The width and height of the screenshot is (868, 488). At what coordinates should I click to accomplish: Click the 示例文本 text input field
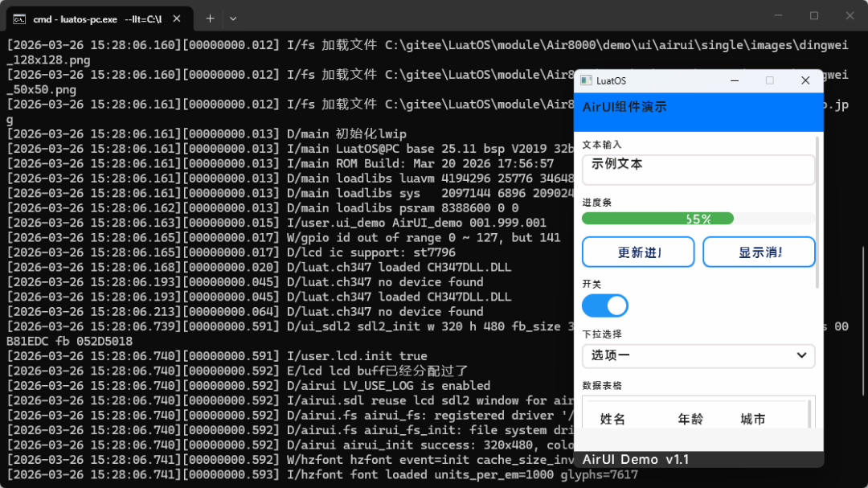(698, 170)
